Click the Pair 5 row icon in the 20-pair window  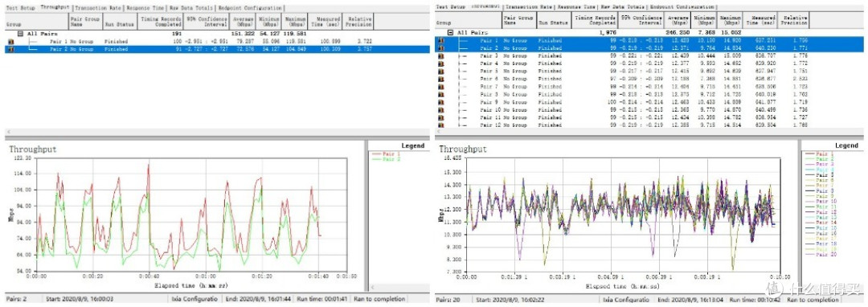point(441,72)
